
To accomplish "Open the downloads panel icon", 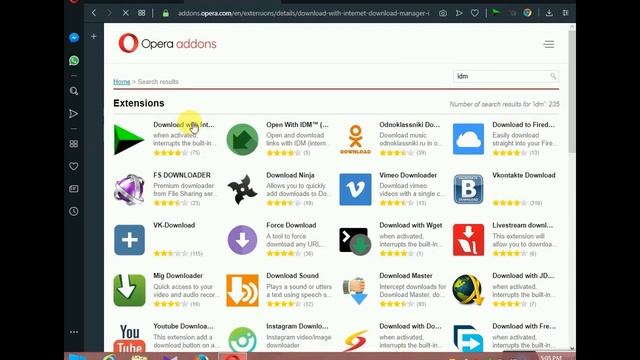I will coord(549,13).
